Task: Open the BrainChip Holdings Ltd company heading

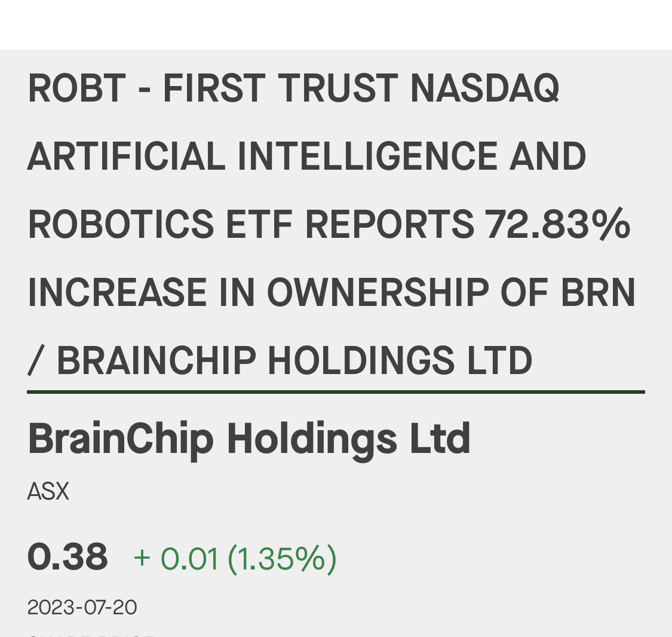Action: point(249,439)
